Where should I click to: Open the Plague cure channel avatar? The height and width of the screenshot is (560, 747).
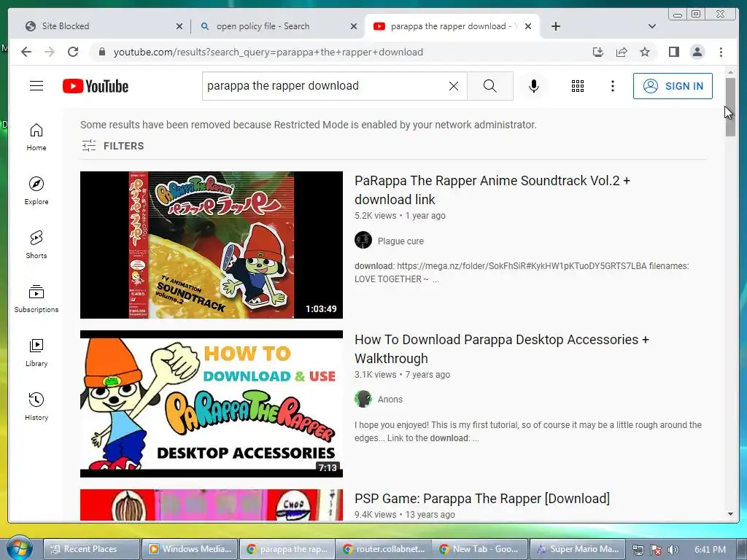pos(363,240)
